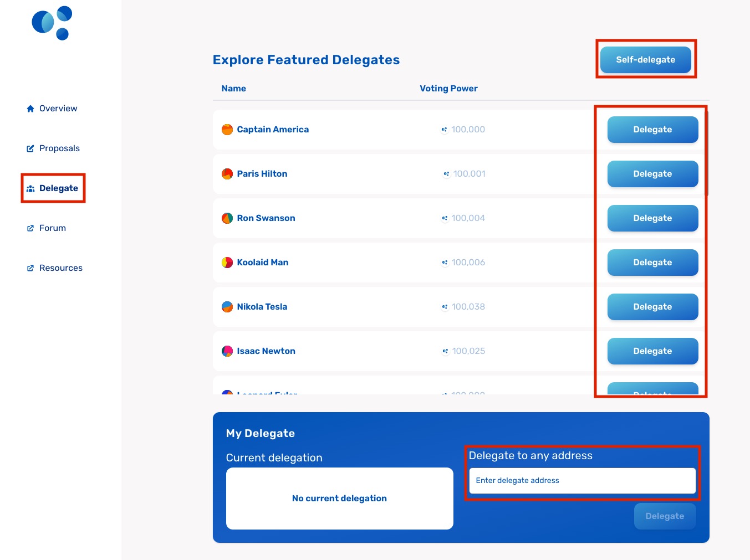Click Captain America's orange avatar
Screen dimensions: 750x560
coord(227,130)
